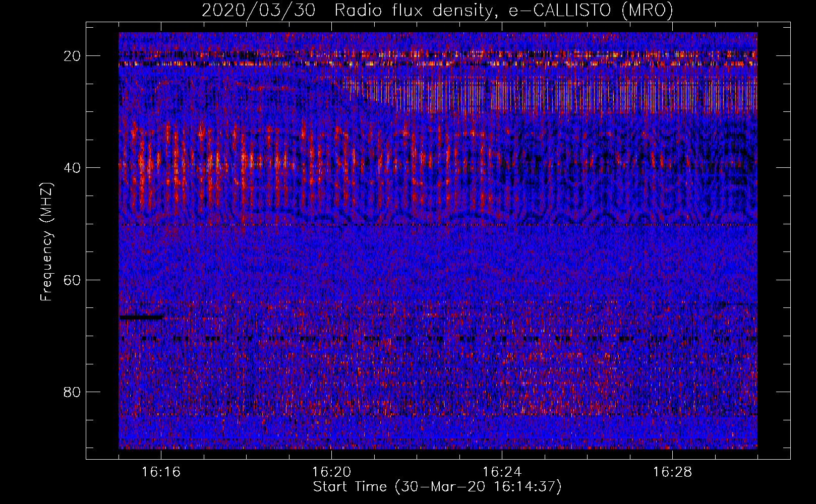816x504 pixels.
Task: Click the 16:28 time axis label
Action: click(x=673, y=472)
